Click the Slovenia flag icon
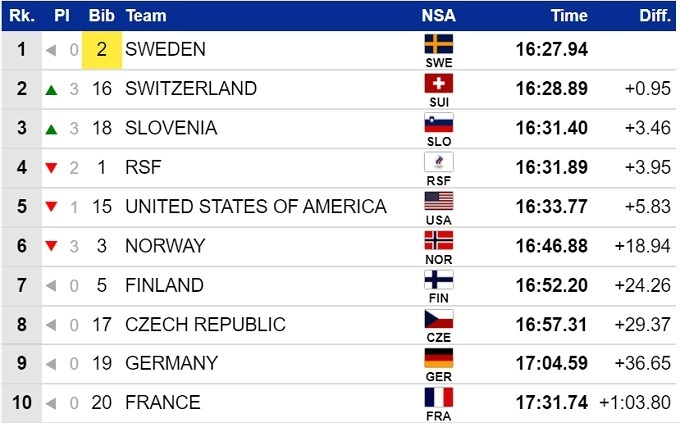This screenshot has width=680, height=423. pos(438,123)
